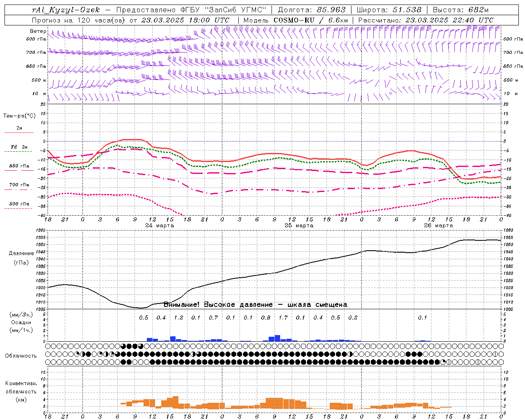The height and width of the screenshot is (420, 525).
Task: Click the latitude value Широта: 51.538
Action: (389, 10)
